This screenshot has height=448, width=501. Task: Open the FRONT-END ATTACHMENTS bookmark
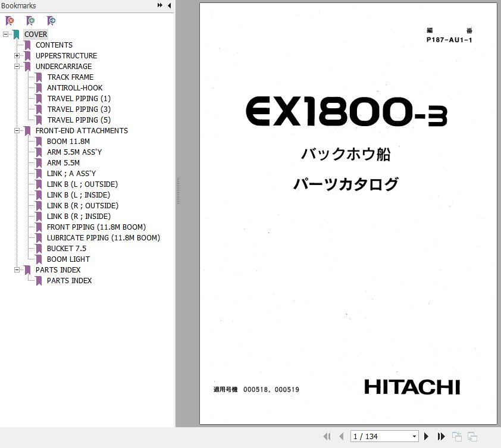tap(82, 131)
